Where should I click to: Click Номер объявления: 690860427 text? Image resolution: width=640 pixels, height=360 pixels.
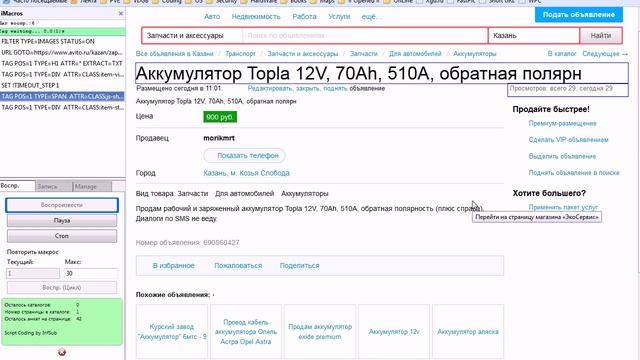[187, 242]
